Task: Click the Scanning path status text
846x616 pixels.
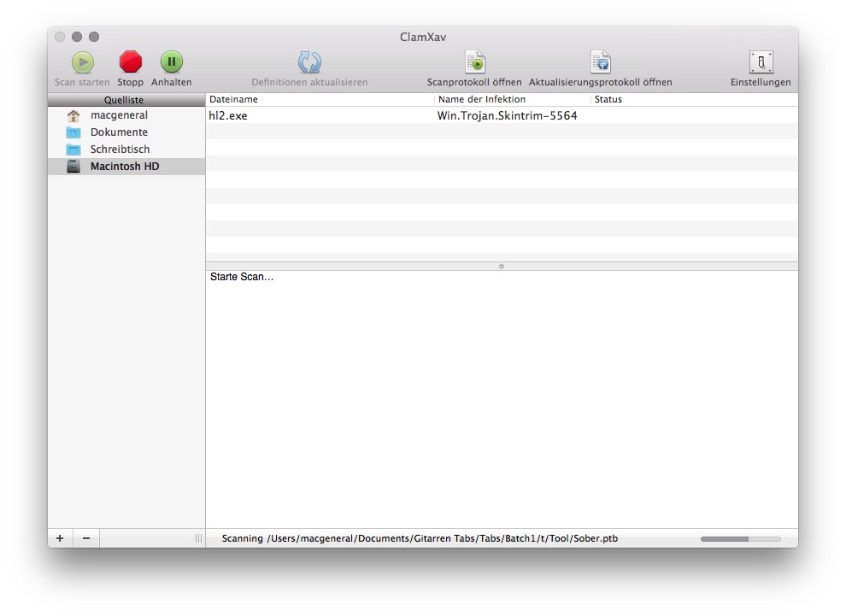Action: [x=420, y=538]
